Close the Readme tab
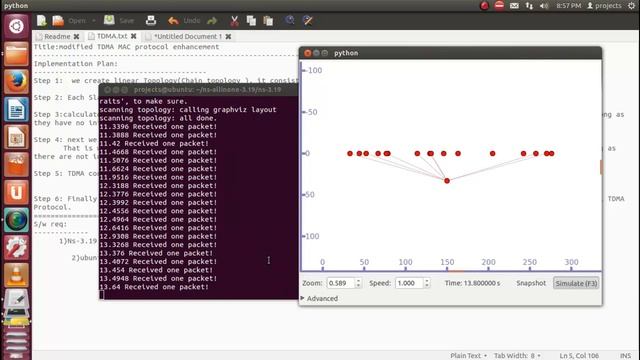 (76, 36)
